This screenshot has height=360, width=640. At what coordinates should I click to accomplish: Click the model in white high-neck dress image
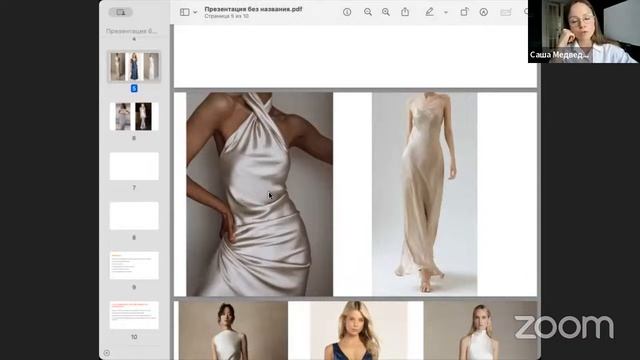tap(480, 331)
